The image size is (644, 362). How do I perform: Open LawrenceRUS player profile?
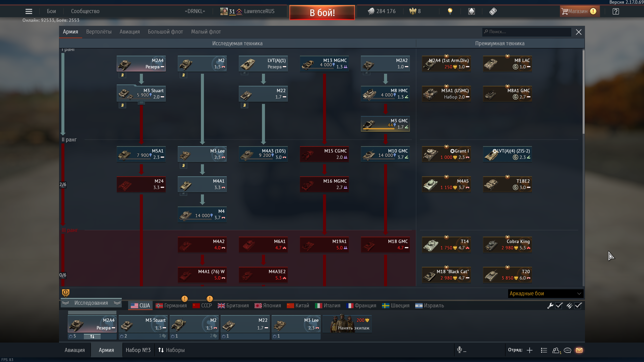tap(259, 11)
